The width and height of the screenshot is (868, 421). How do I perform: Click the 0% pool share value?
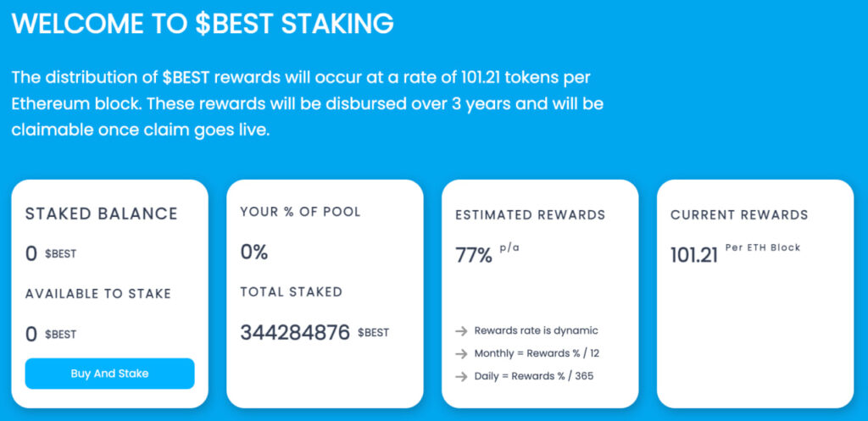(254, 252)
